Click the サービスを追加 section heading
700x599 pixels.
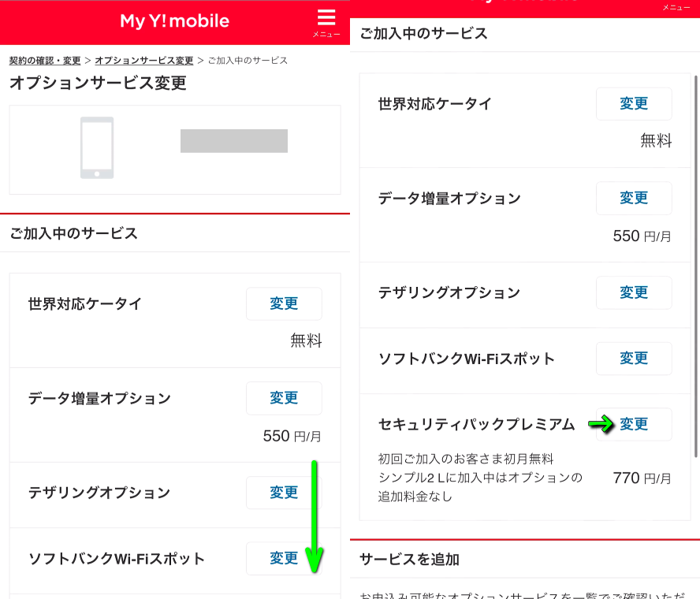[409, 560]
